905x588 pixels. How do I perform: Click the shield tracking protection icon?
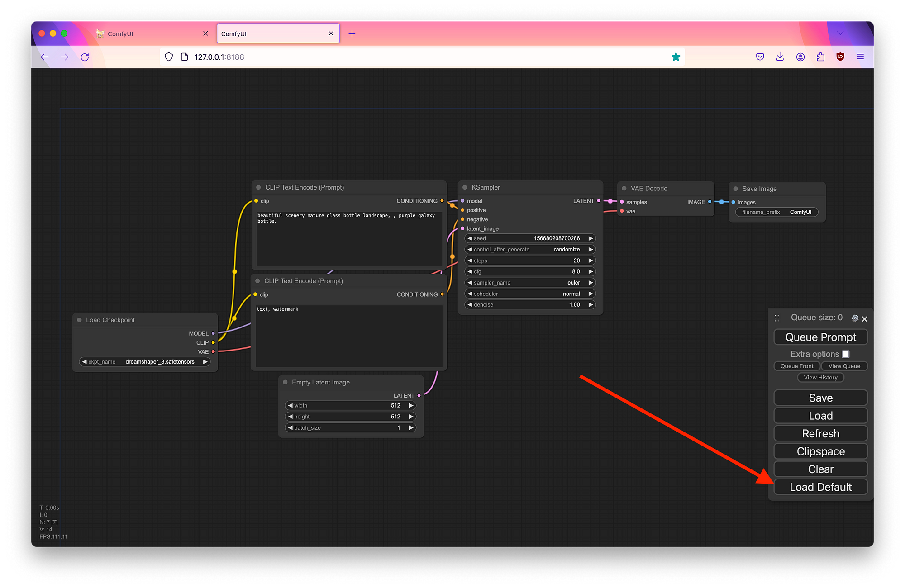coord(169,57)
